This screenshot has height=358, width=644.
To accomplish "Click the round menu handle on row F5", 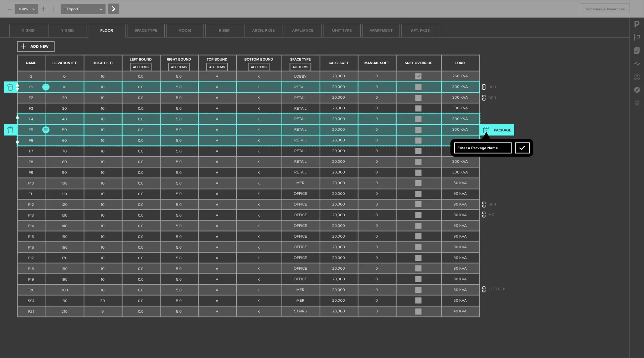I will [46, 130].
